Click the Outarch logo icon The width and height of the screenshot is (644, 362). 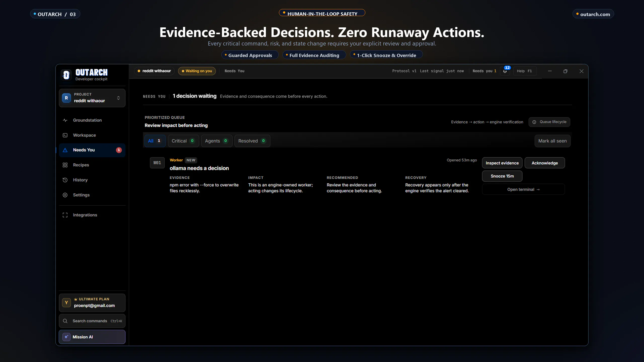click(66, 75)
